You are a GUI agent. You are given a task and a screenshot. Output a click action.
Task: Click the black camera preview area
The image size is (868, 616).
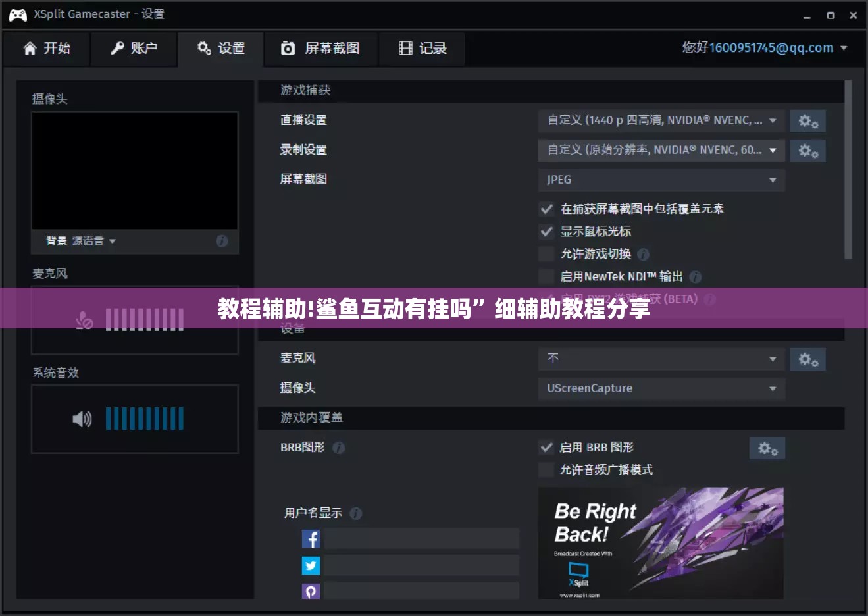tap(135, 170)
